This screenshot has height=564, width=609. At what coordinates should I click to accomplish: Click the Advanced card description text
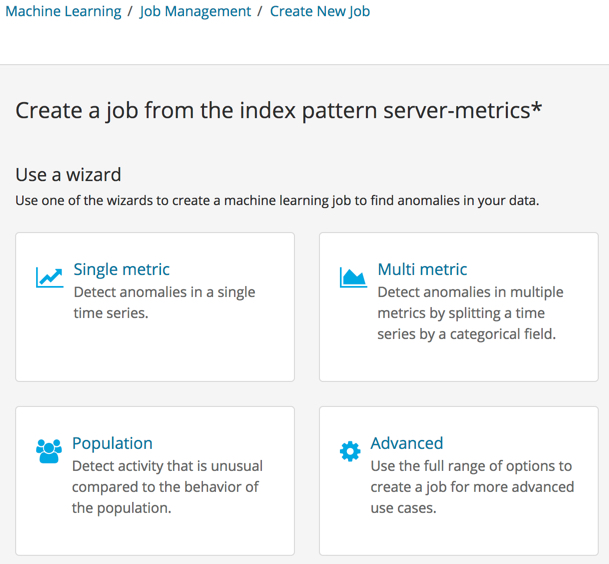click(471, 487)
